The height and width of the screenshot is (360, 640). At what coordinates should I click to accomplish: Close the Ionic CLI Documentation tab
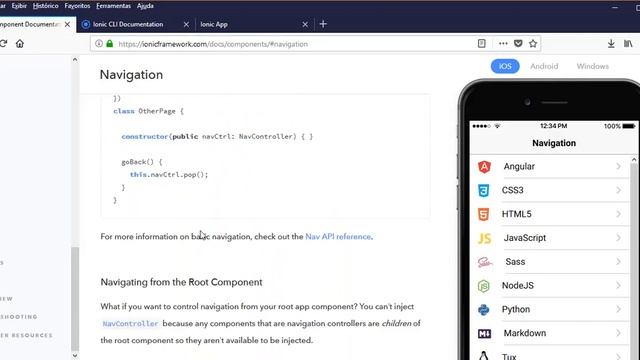click(x=186, y=24)
